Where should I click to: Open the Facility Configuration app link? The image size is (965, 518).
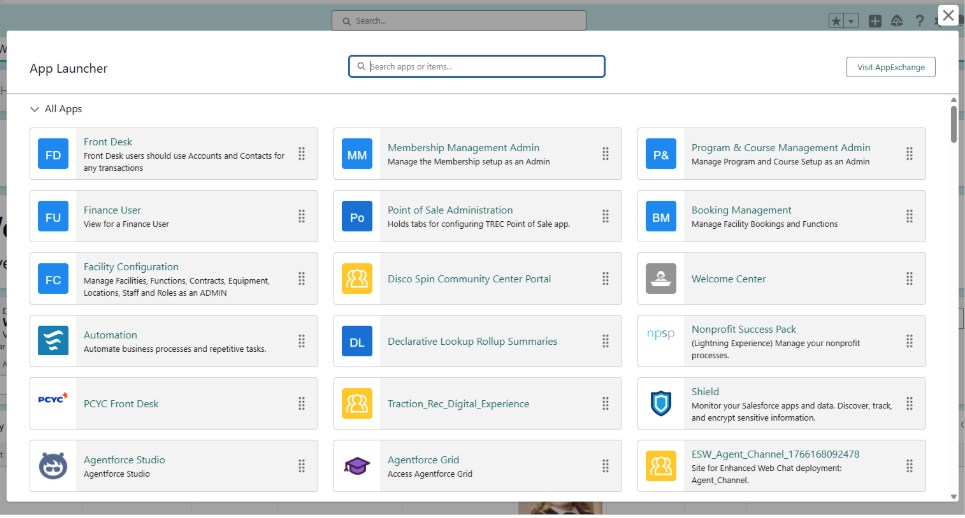[131, 266]
